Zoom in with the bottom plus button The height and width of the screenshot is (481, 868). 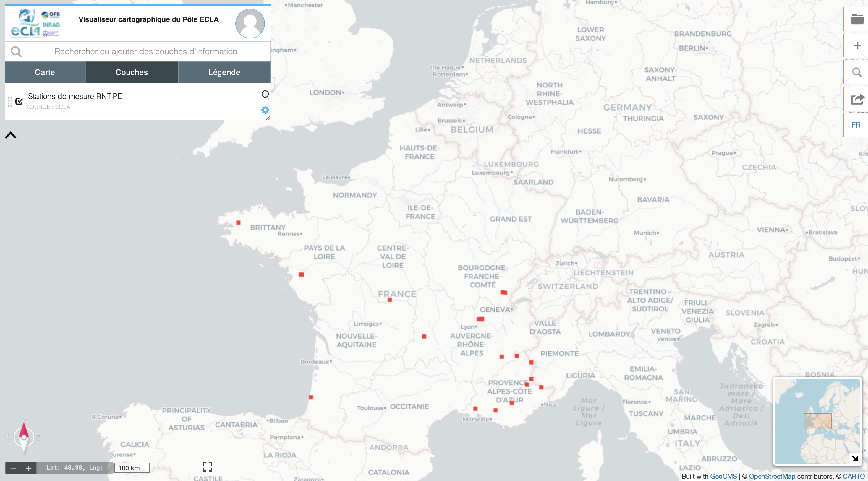(29, 468)
